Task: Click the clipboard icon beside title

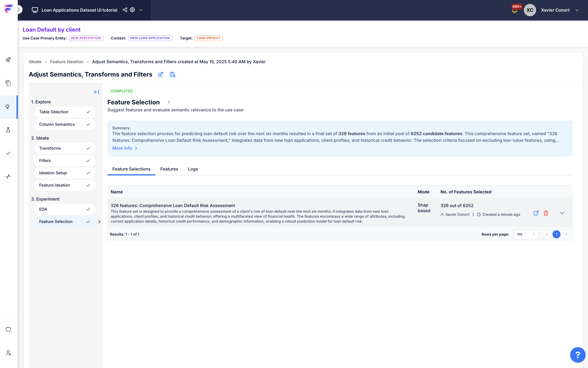Action: point(172,74)
